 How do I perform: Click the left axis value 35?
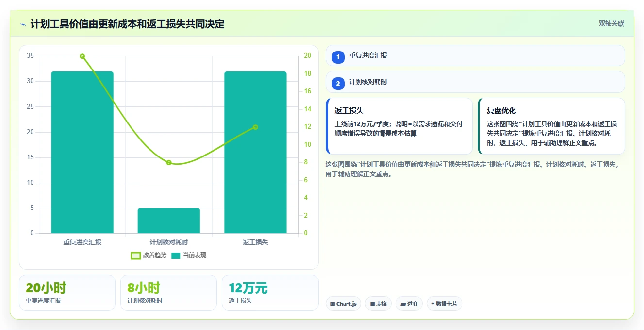(x=31, y=56)
